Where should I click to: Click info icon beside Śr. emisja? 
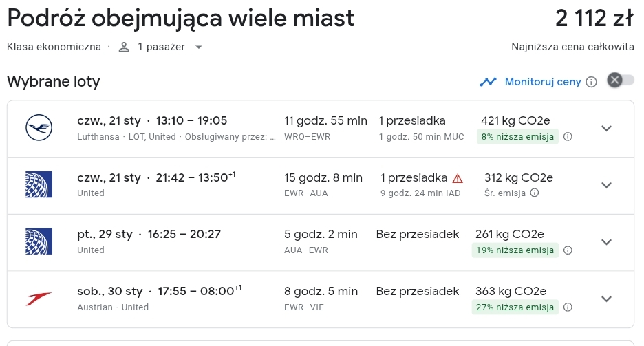[535, 193]
